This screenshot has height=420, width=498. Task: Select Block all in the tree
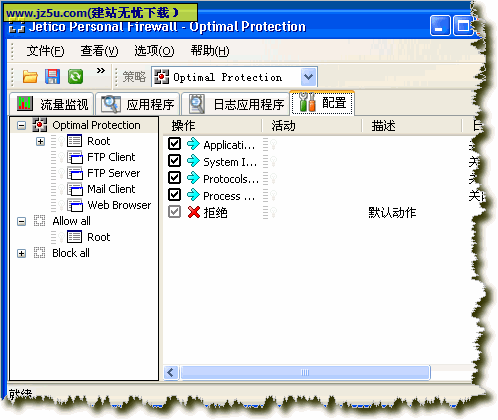(x=71, y=253)
